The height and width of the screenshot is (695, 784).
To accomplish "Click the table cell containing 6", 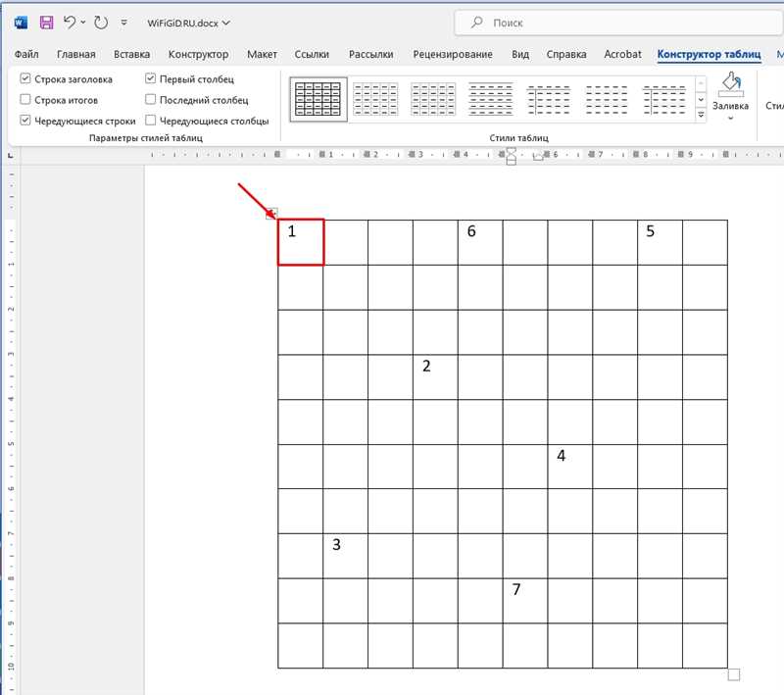I will 480,242.
